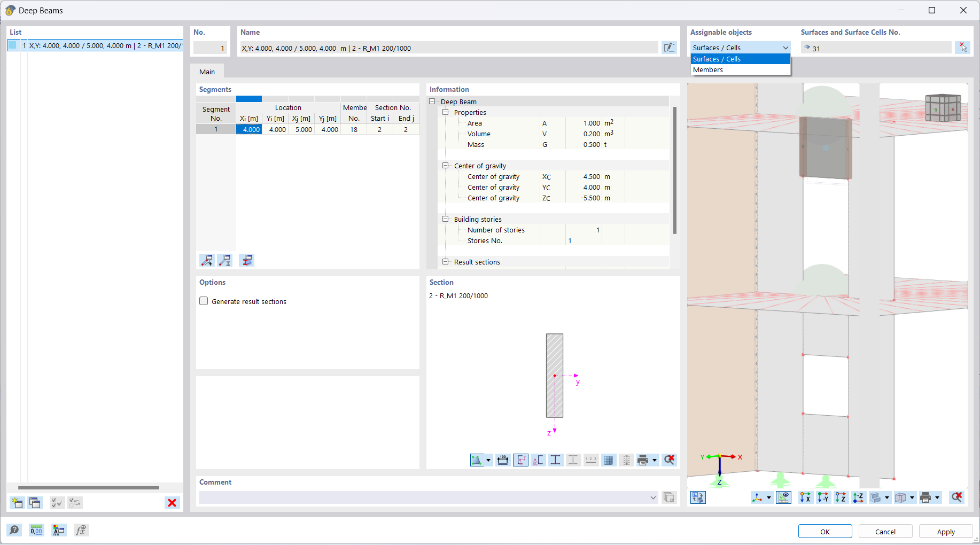Show view in X direction icon

click(805, 497)
